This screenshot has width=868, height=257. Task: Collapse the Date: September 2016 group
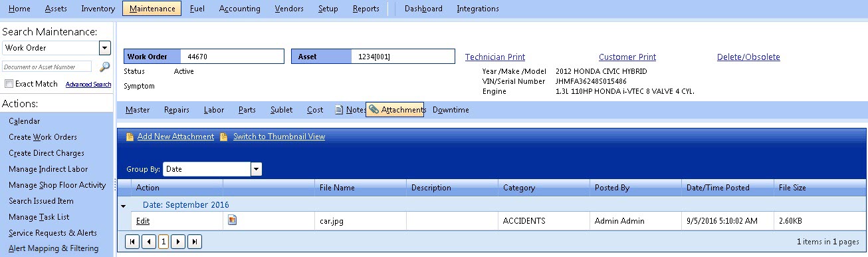[x=123, y=206]
